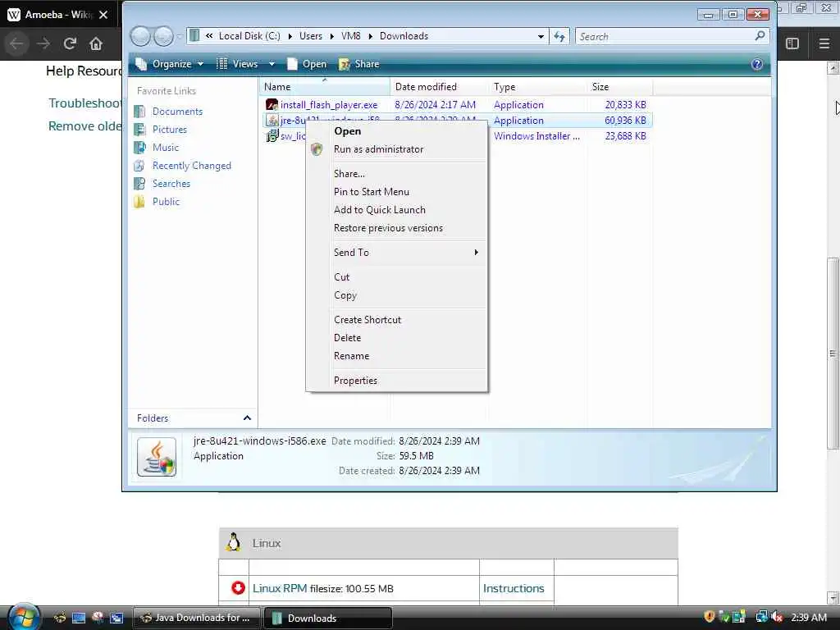Click the Instructions link for Linux RPM

pyautogui.click(x=514, y=588)
